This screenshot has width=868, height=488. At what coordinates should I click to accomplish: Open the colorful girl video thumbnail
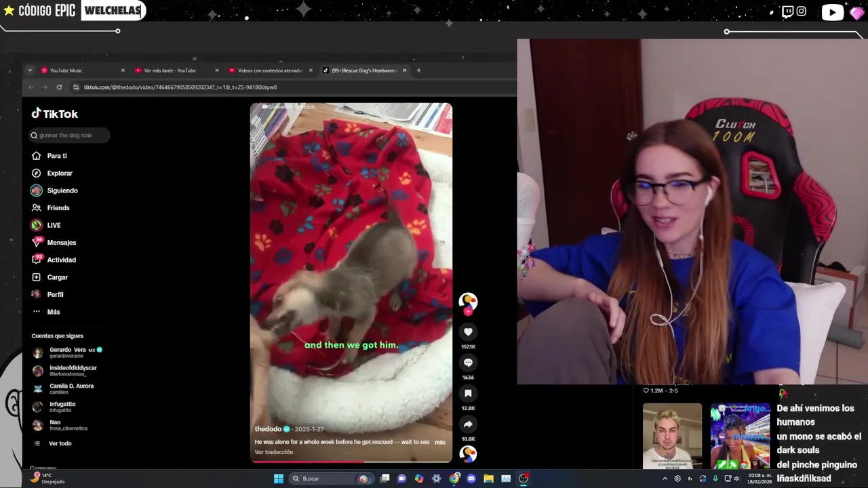point(741,436)
